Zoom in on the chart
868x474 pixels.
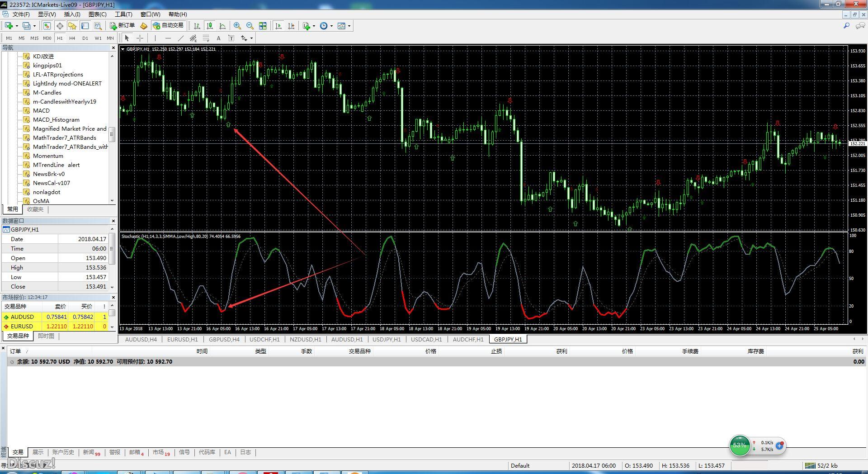(x=237, y=26)
